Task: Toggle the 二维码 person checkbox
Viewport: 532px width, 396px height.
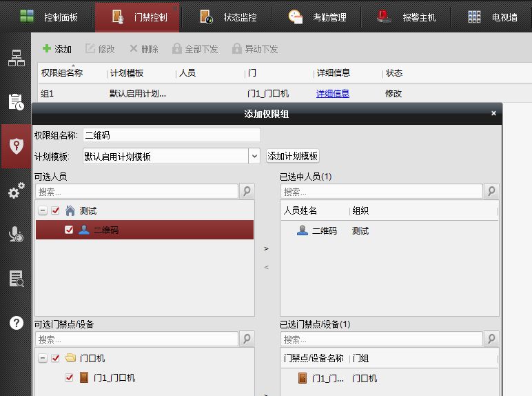Action: pos(69,230)
